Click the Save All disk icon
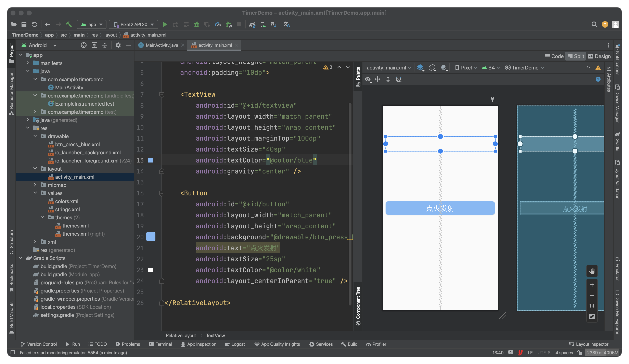Image resolution: width=629 pixels, height=364 pixels. (x=24, y=24)
